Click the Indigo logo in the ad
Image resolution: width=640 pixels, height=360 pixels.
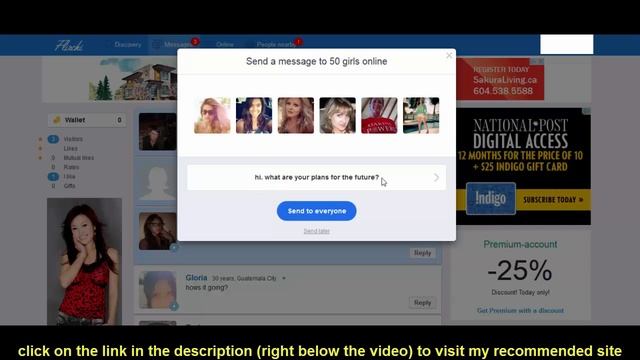(x=491, y=199)
